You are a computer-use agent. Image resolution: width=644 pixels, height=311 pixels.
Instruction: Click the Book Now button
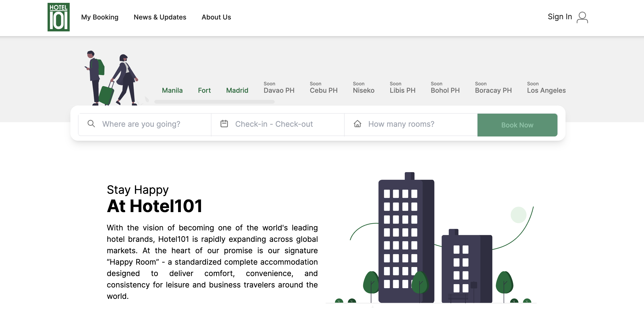tap(517, 125)
